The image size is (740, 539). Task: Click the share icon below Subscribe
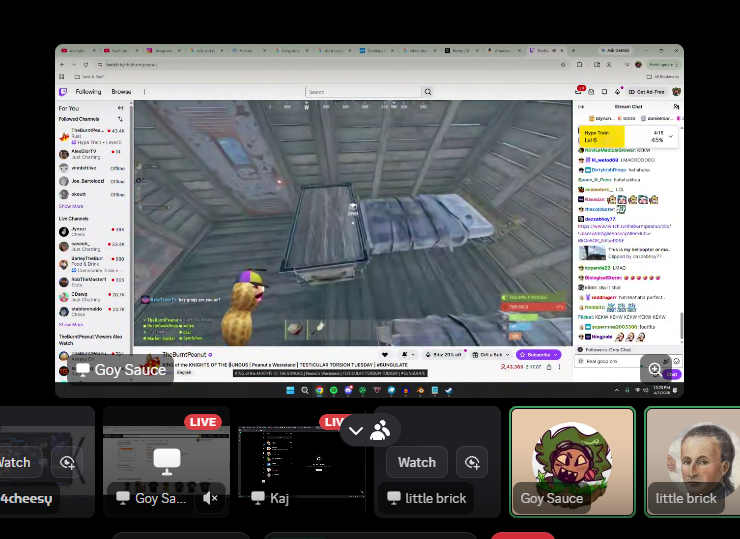(549, 367)
